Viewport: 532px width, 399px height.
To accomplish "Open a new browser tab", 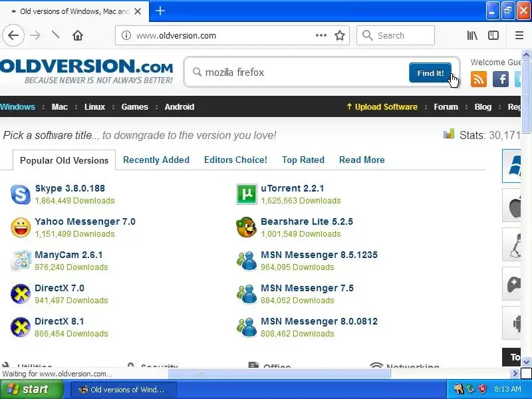I will [x=160, y=11].
